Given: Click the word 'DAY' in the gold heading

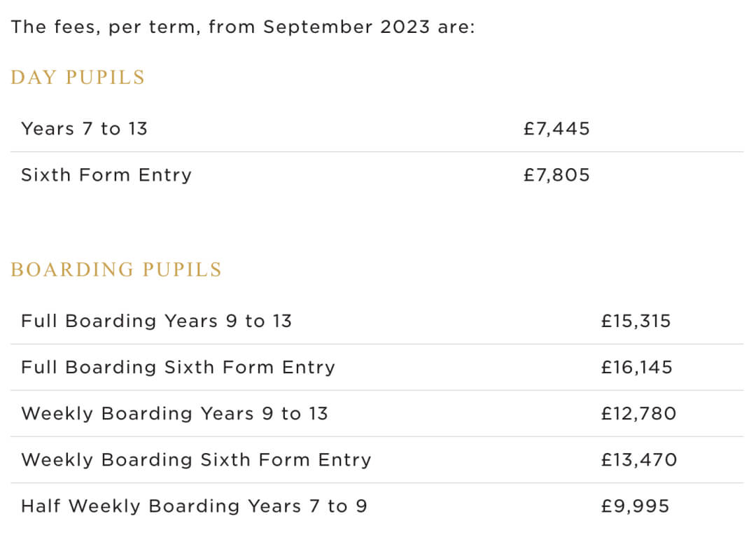Looking at the screenshot, I should click(x=34, y=77).
